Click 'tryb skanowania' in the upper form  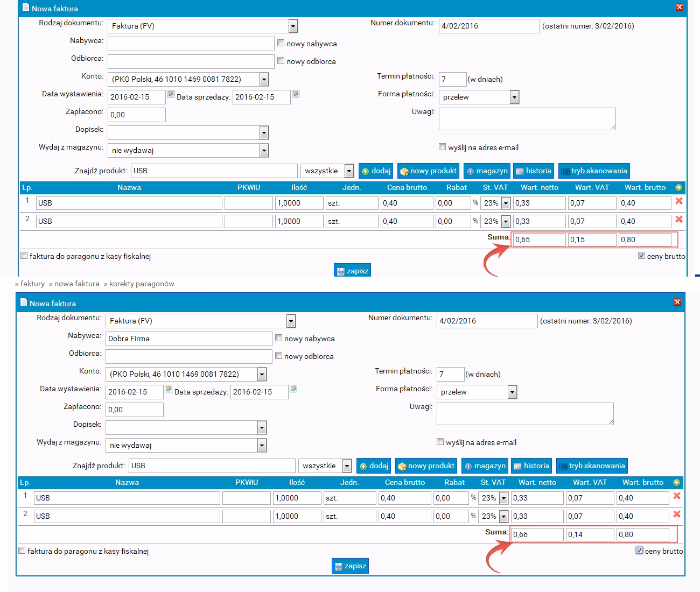click(x=593, y=171)
